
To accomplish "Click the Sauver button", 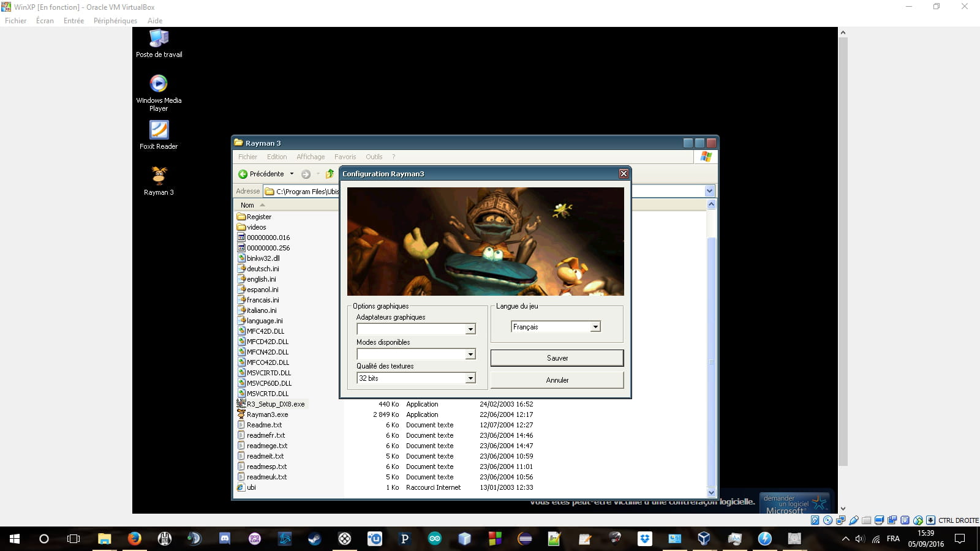I will click(557, 358).
